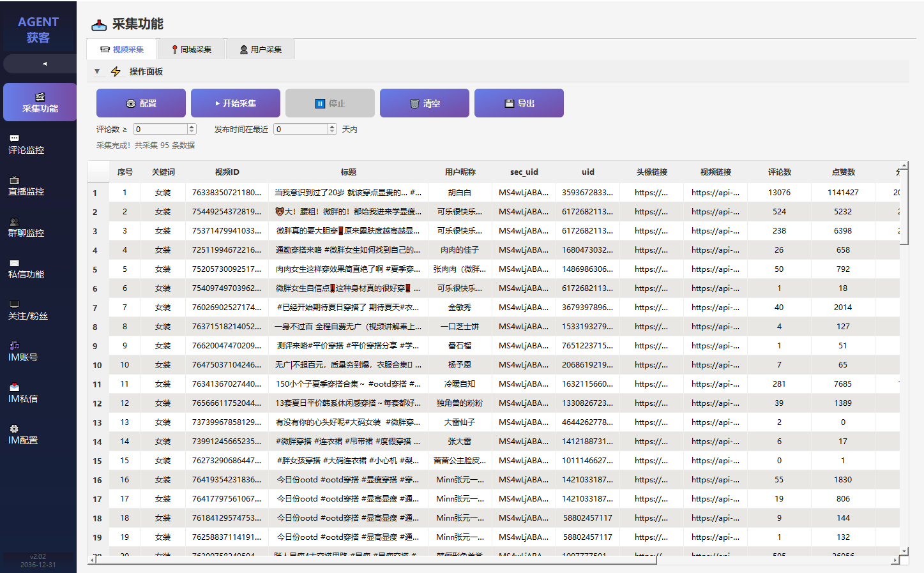The height and width of the screenshot is (573, 924).
Task: Click the nickname cell 杨予恩
Action: [460, 365]
